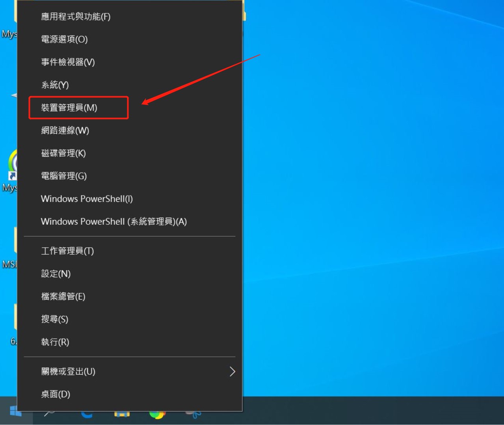Choose 系統(Y) in the context menu
The width and height of the screenshot is (504, 425).
coord(55,85)
